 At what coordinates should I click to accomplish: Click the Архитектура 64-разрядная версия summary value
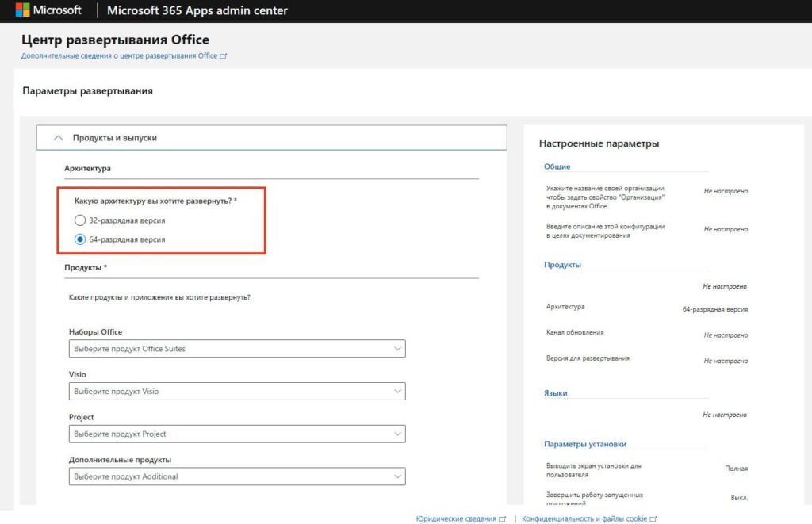(x=714, y=309)
